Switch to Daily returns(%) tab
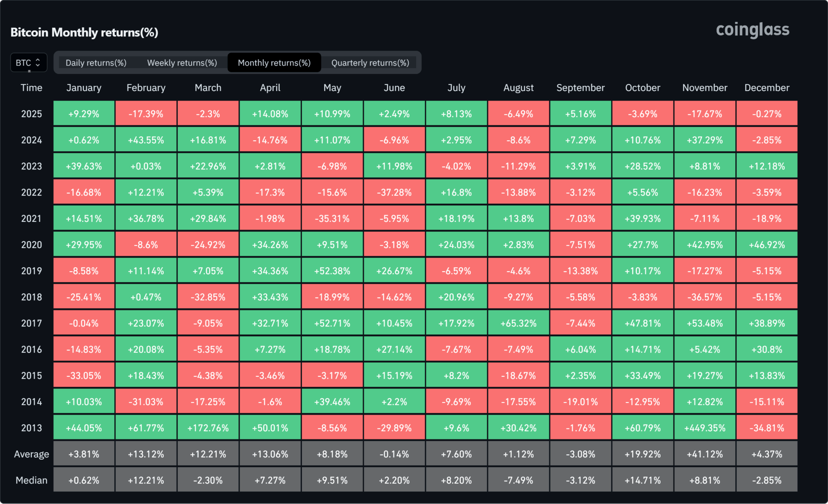 point(96,63)
